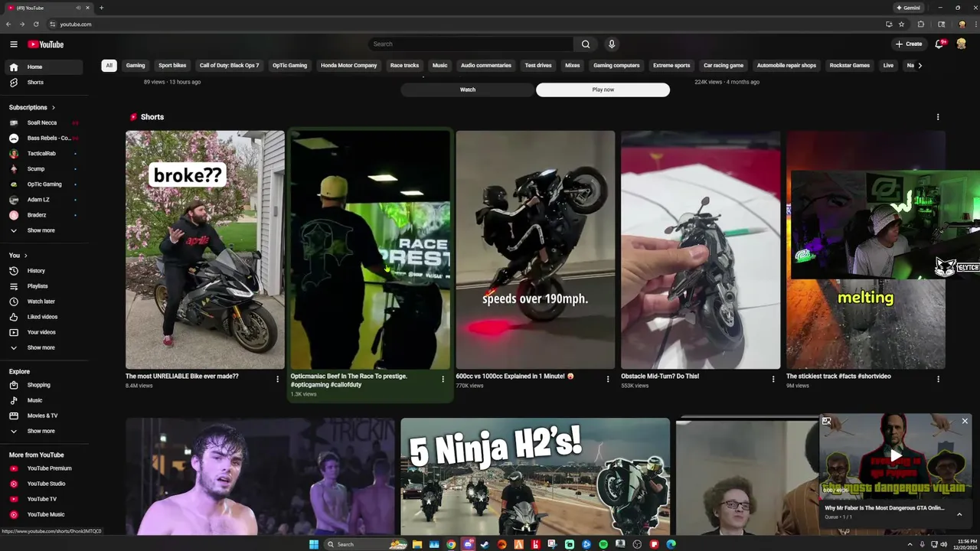Open the Windows Start menu
The width and height of the screenshot is (980, 551).
313,544
